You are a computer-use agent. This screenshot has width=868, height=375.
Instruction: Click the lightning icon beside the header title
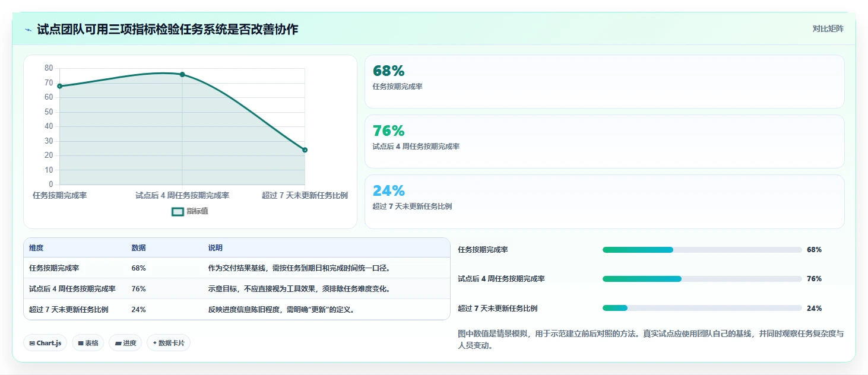pyautogui.click(x=28, y=30)
